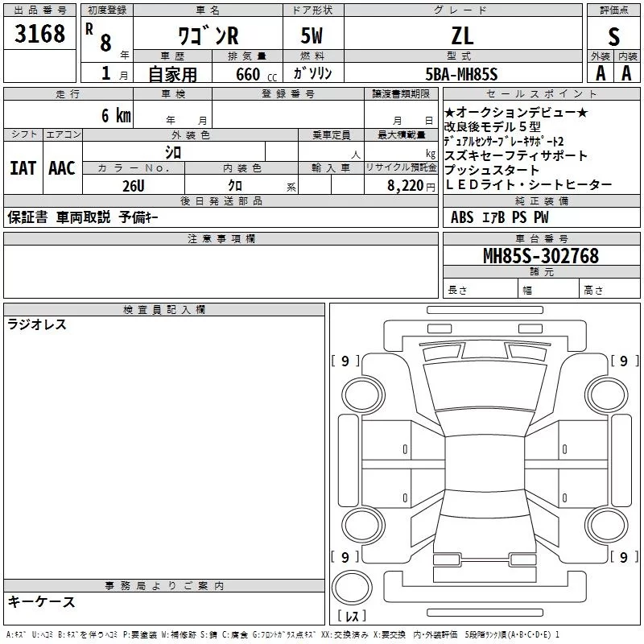This screenshot has height=644, width=644.
Task: Click the exterior grade A cell
Action: 600,72
